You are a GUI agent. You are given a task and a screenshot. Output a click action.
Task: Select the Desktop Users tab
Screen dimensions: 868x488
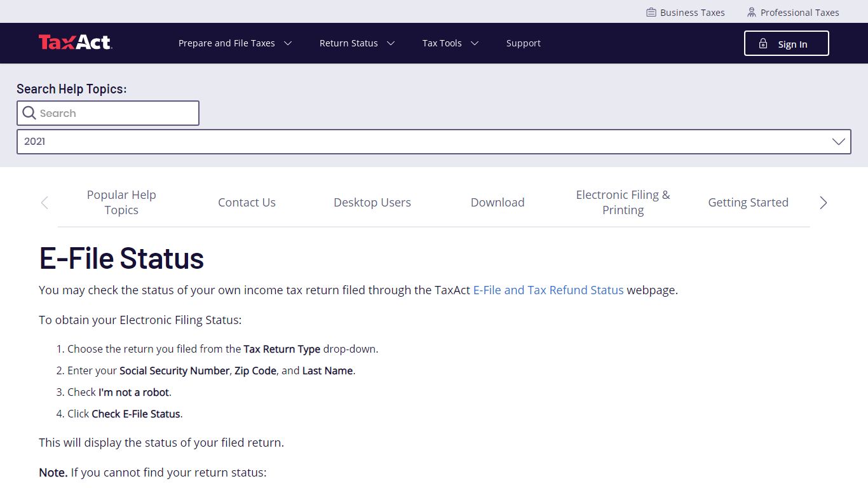pyautogui.click(x=372, y=203)
